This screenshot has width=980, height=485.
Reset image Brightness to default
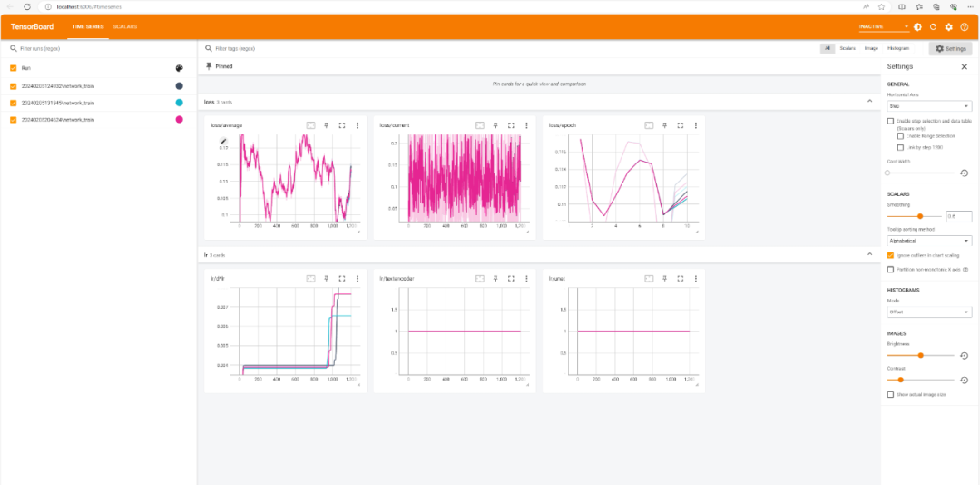(964, 355)
